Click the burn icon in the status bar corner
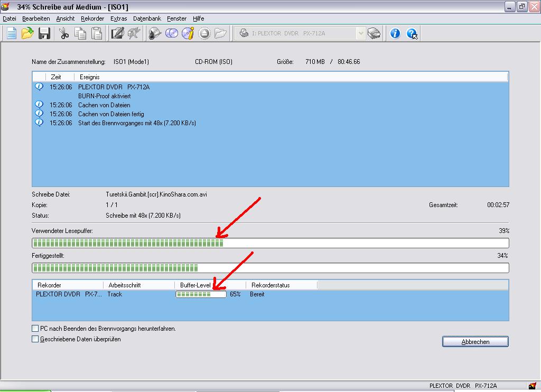The image size is (541, 392). coord(533,386)
